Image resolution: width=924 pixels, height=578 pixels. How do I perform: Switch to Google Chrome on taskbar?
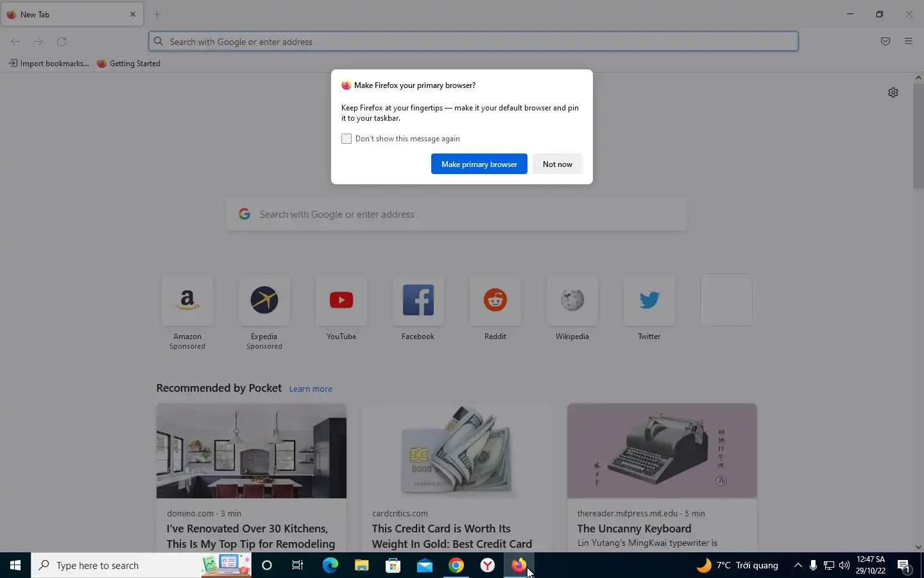point(456,565)
